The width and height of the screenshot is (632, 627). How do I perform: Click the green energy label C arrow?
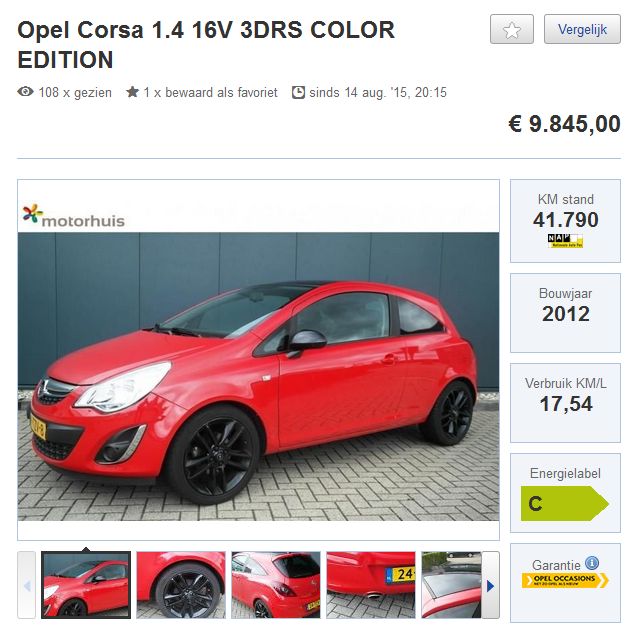tap(565, 503)
